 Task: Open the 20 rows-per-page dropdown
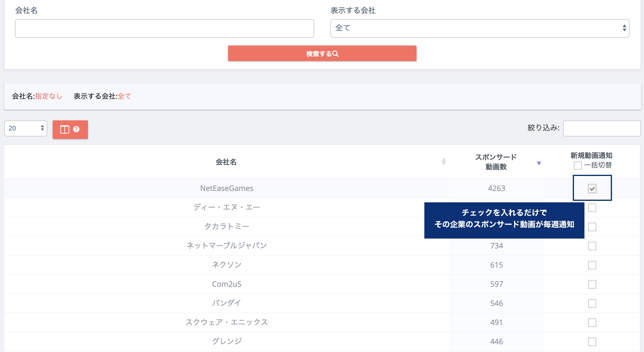tap(26, 128)
